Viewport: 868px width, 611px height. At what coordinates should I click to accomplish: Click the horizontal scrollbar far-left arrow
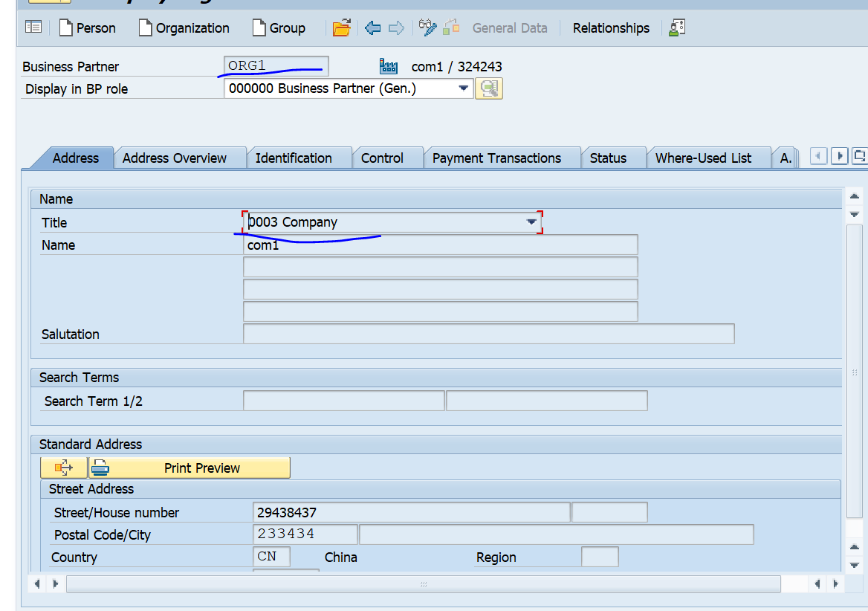click(x=37, y=583)
